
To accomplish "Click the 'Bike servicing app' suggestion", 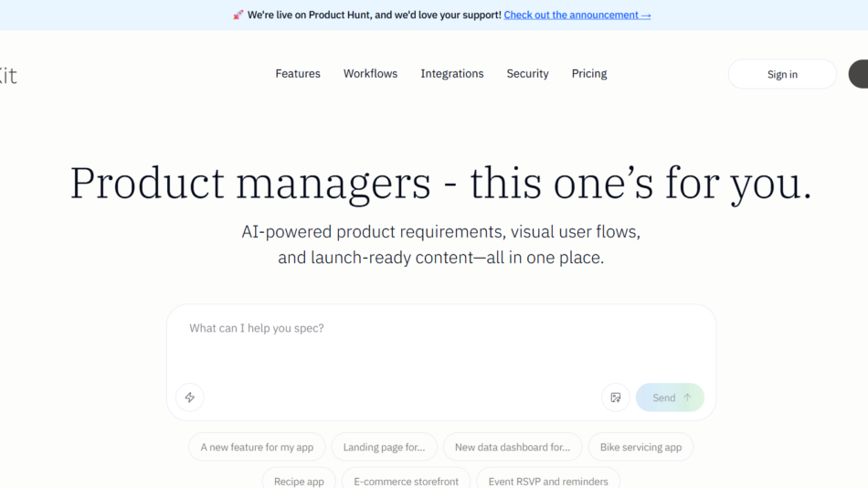I will coord(640,447).
